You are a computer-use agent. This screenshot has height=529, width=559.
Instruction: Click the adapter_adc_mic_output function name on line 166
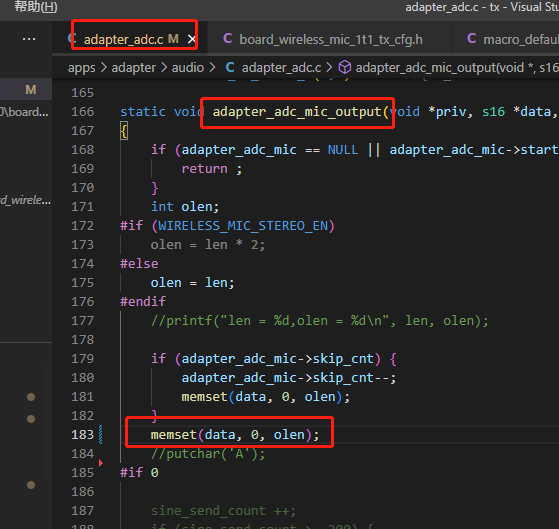point(297,112)
